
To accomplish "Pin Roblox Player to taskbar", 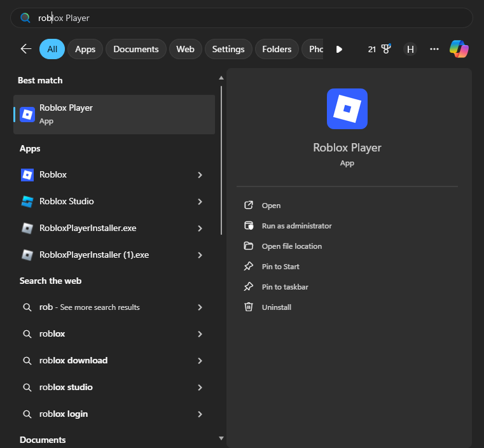I will (285, 287).
